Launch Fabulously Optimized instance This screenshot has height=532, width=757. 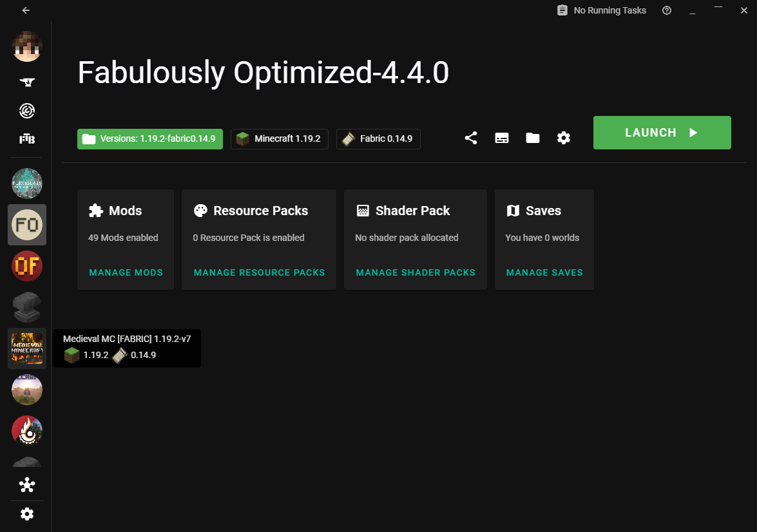coord(662,133)
